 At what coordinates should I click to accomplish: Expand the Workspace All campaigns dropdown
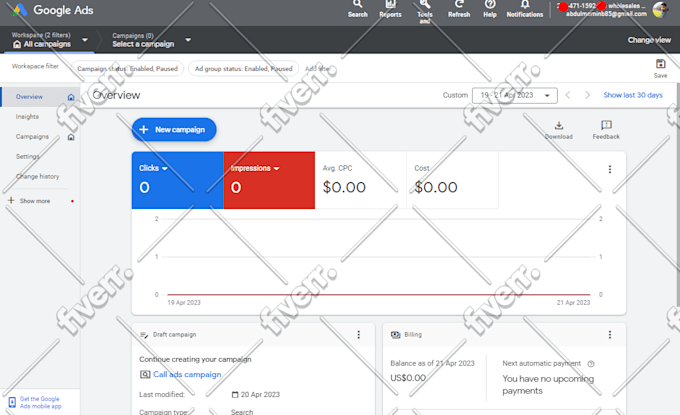pos(85,40)
